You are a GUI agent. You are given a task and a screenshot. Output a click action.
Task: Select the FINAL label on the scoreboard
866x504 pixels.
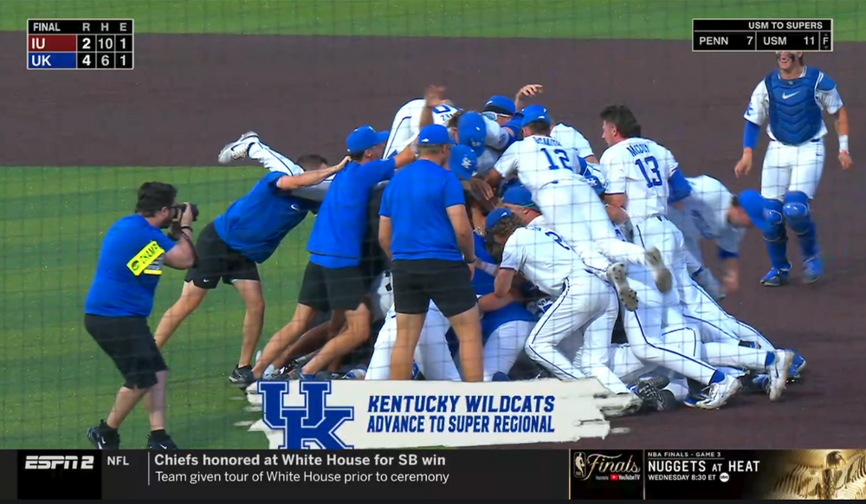click(x=47, y=27)
